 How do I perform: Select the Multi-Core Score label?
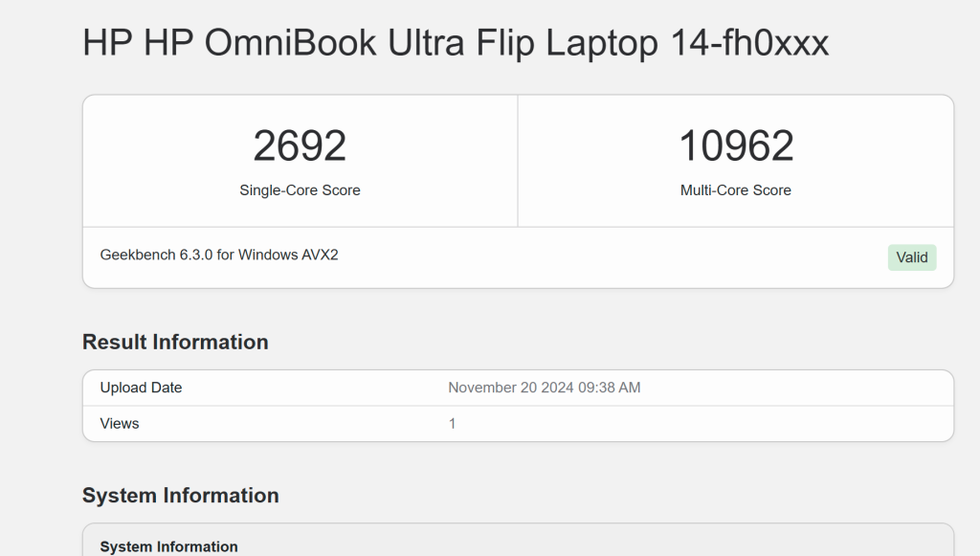coord(736,190)
